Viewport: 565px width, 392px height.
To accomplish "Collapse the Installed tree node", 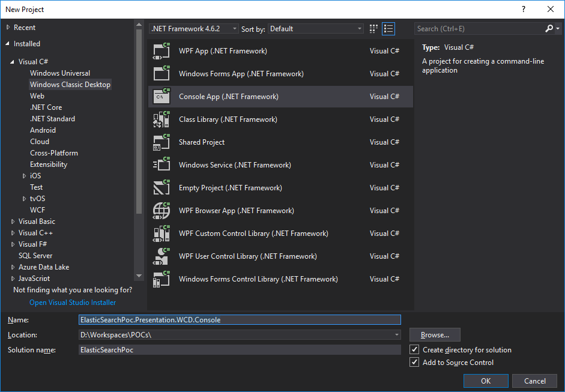I will 8,44.
